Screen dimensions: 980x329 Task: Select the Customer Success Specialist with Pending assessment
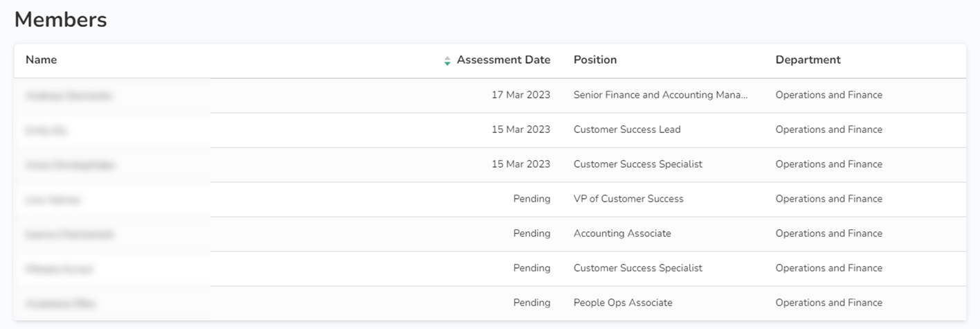[637, 268]
